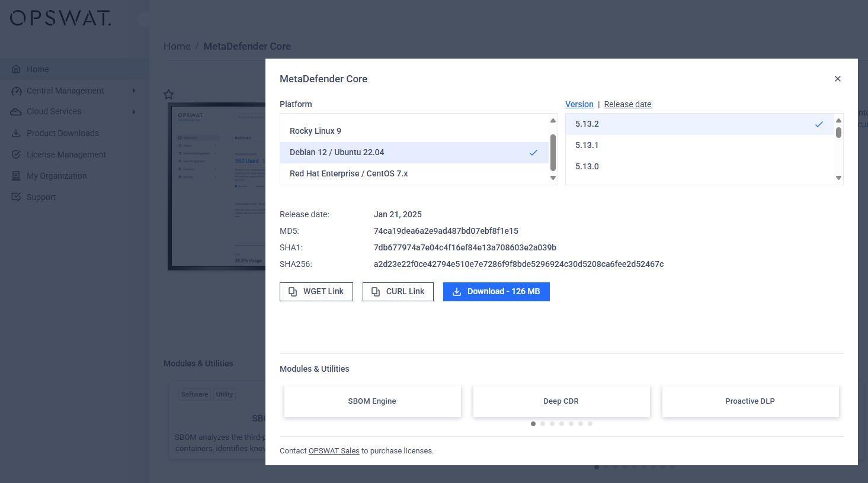
Task: Select Red Hat Enterprise / CentOS 7.x platform
Action: tap(414, 173)
